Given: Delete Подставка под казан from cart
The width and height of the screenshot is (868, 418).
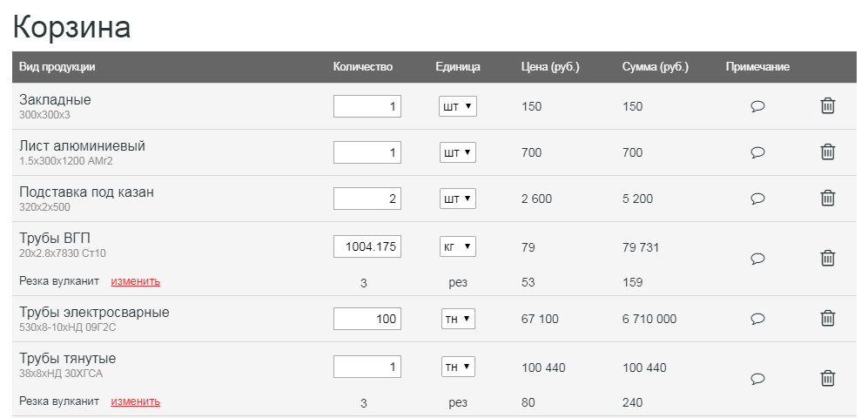Looking at the screenshot, I should (x=828, y=198).
